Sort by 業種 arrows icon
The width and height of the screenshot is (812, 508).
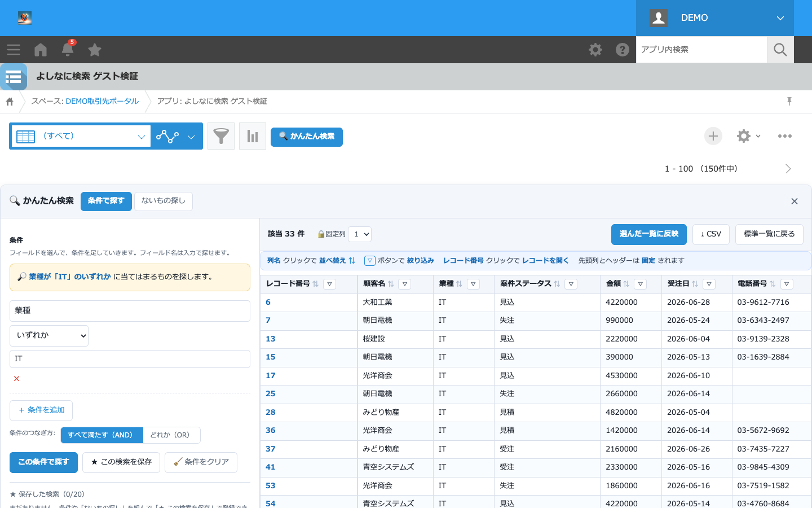[x=460, y=284]
